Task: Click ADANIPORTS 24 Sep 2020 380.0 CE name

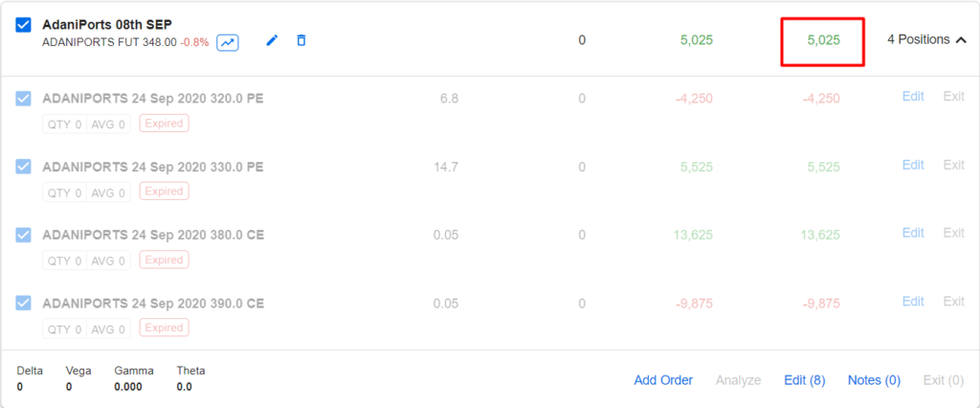Action: [153, 236]
